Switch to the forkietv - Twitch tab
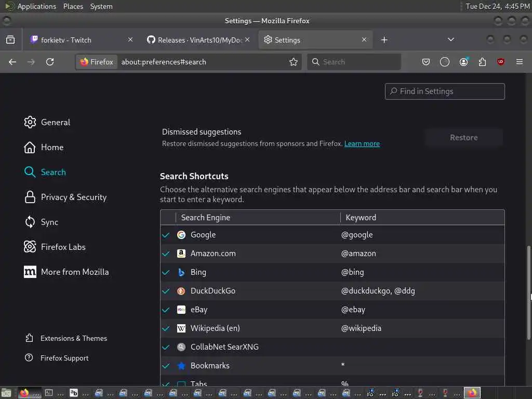Screen dimensions: 532x399 point(81,39)
